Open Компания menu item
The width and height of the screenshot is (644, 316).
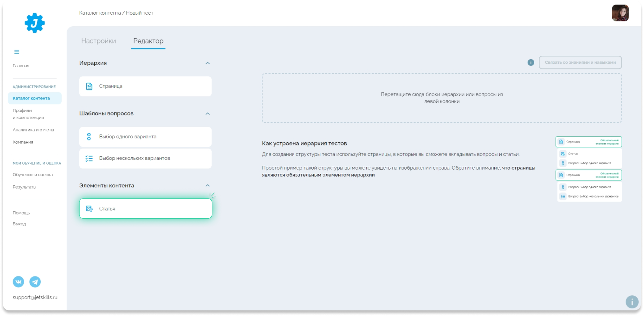tap(23, 142)
